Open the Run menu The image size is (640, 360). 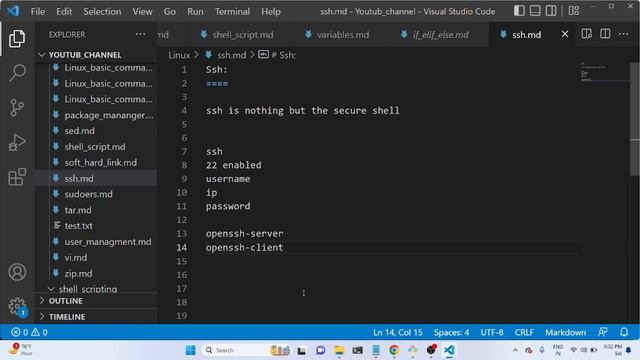click(195, 11)
